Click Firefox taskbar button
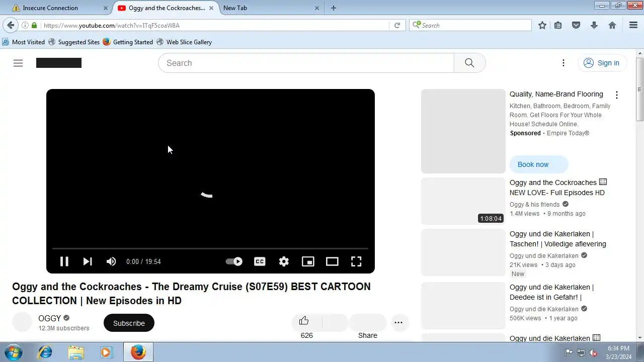Image resolution: width=644 pixels, height=362 pixels. [x=138, y=352]
